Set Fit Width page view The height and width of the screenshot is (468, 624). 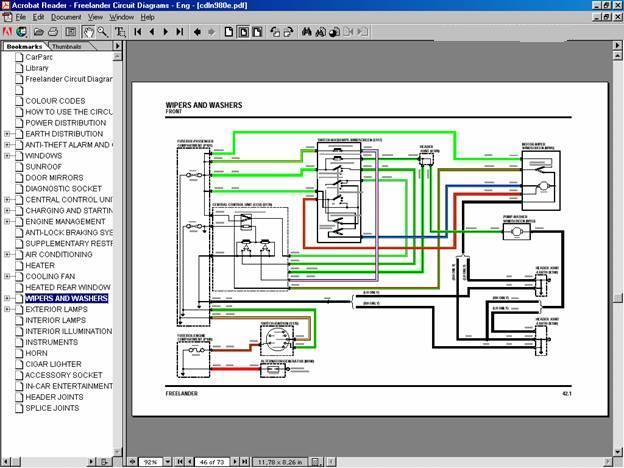(257, 32)
